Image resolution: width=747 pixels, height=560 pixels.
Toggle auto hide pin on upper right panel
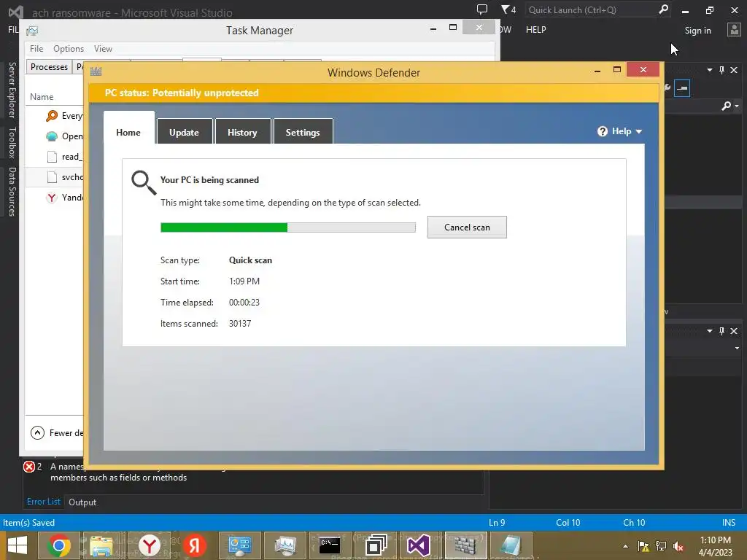pos(721,70)
